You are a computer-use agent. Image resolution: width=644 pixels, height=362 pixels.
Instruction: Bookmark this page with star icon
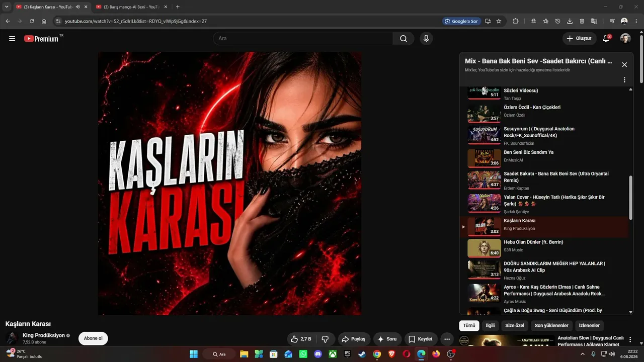499,21
